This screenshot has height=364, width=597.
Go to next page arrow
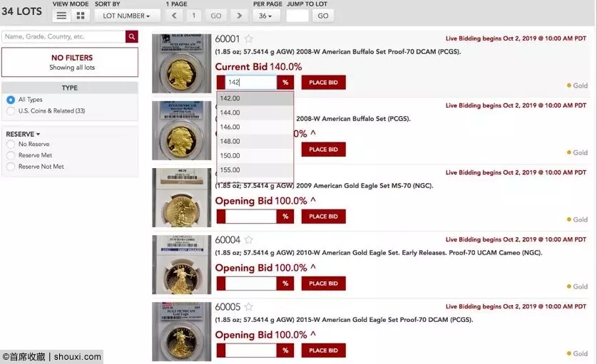pyautogui.click(x=239, y=16)
